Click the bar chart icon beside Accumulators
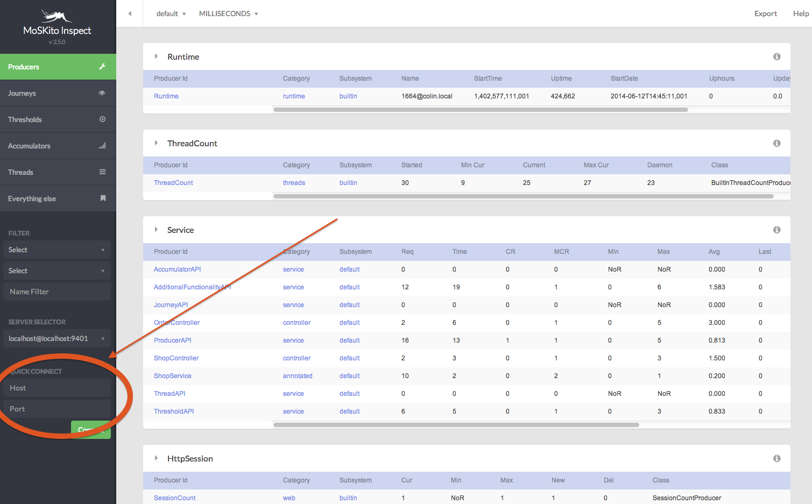Viewport: 812px width, 504px height. [x=102, y=146]
